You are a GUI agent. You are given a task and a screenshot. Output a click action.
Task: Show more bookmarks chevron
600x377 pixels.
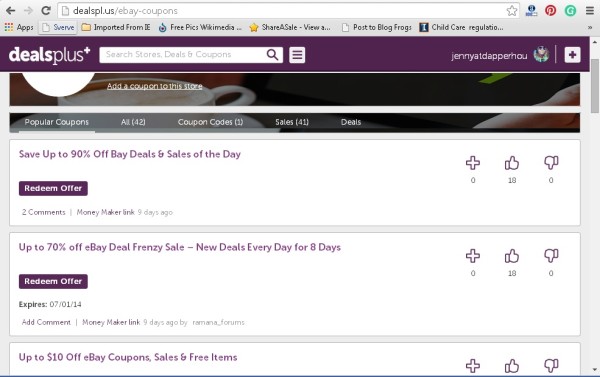[x=590, y=27]
